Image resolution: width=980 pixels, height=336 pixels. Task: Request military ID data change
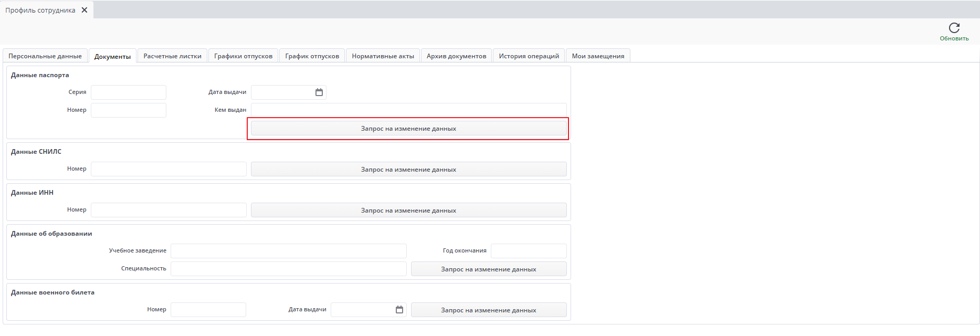click(488, 310)
